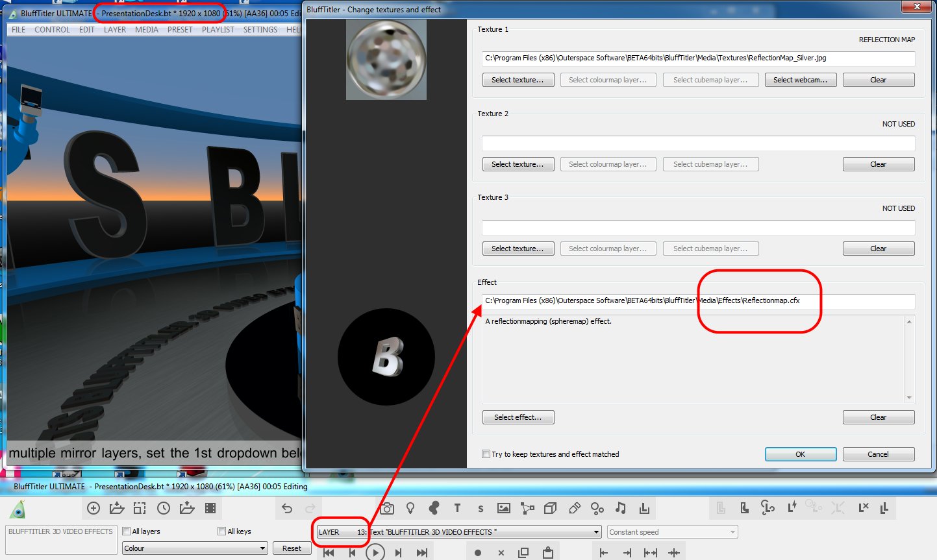Click the BluffTitler eye logo icon
This screenshot has width=937, height=560.
tap(19, 509)
